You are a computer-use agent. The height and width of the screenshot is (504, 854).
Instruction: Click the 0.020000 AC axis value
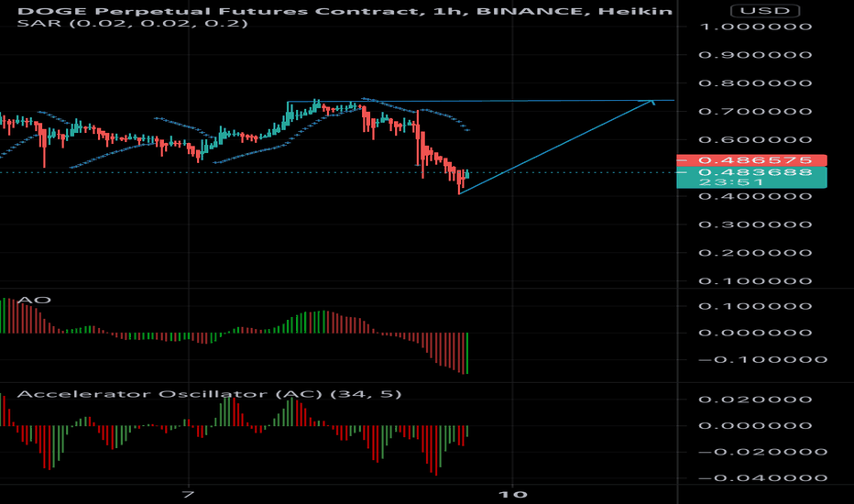755,400
